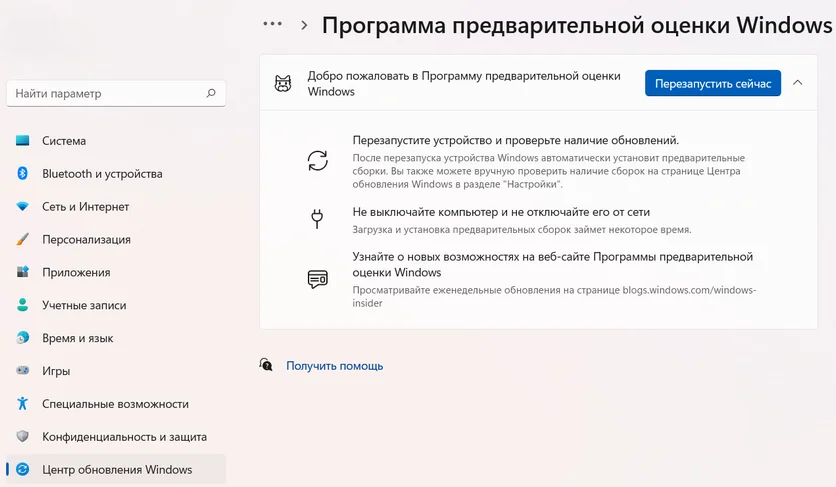Open the Получить помощь link
This screenshot has width=836, height=487.
tap(334, 366)
